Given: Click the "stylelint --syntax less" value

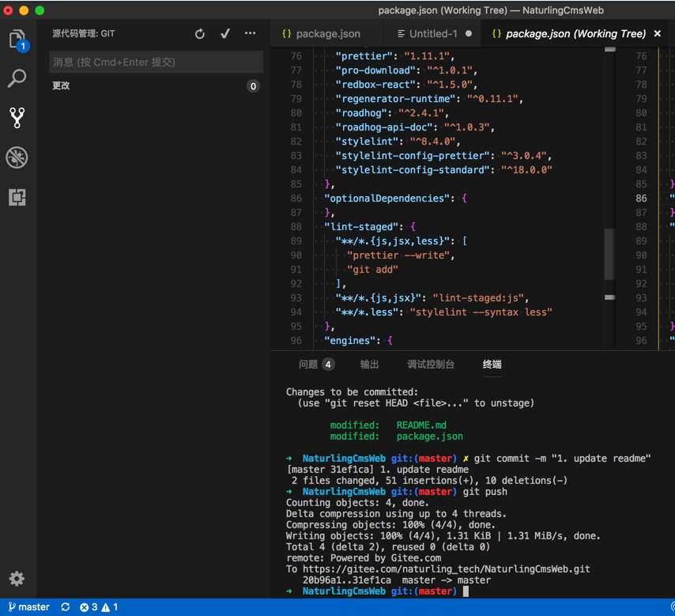Looking at the screenshot, I should 481,312.
